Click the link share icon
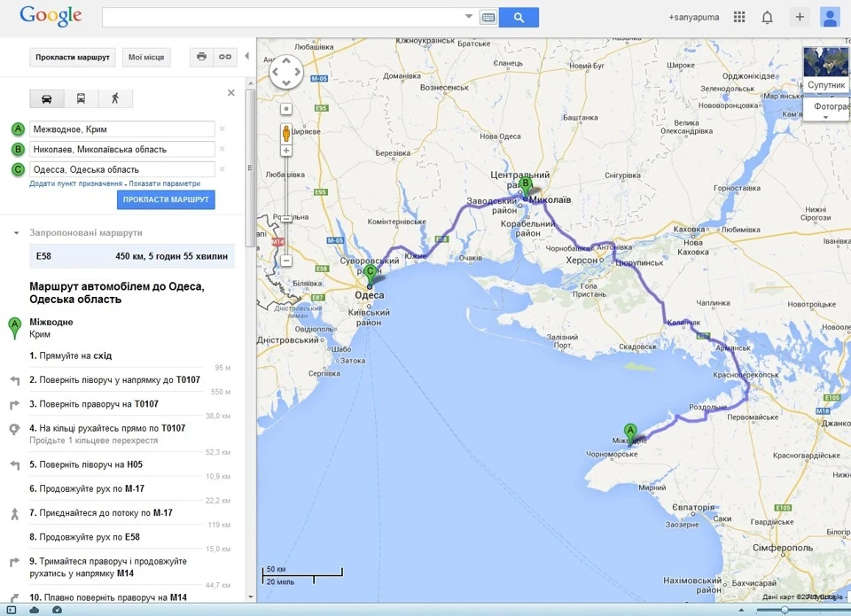Screen dimensions: 851x616 coord(225,57)
